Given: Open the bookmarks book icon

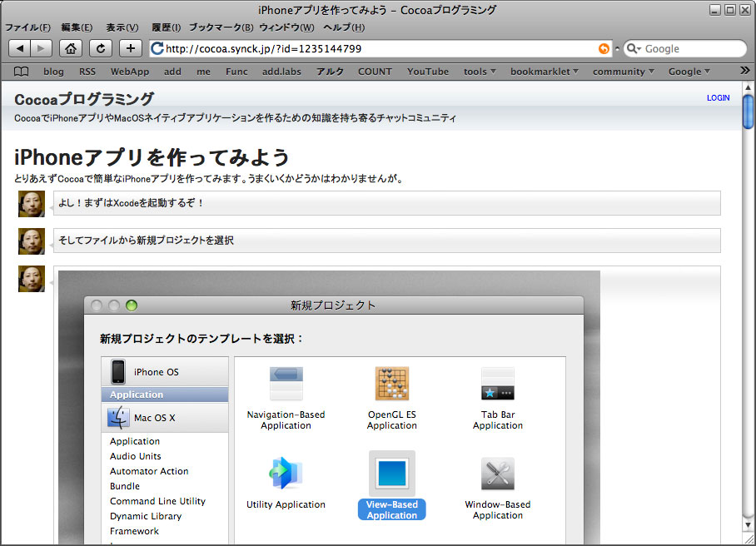Looking at the screenshot, I should coord(21,72).
